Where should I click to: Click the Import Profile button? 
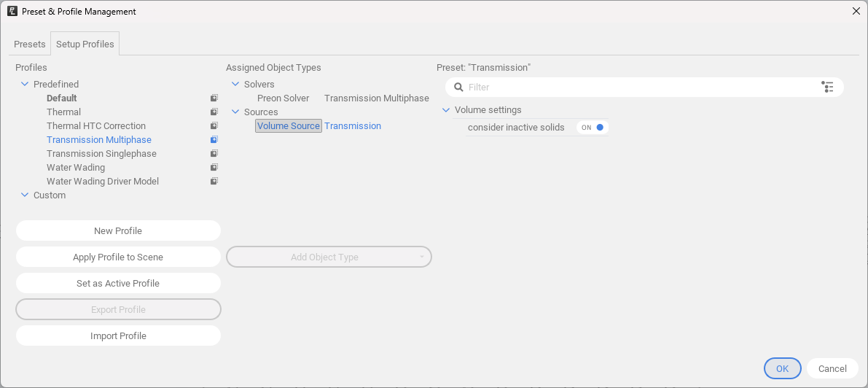click(x=119, y=336)
